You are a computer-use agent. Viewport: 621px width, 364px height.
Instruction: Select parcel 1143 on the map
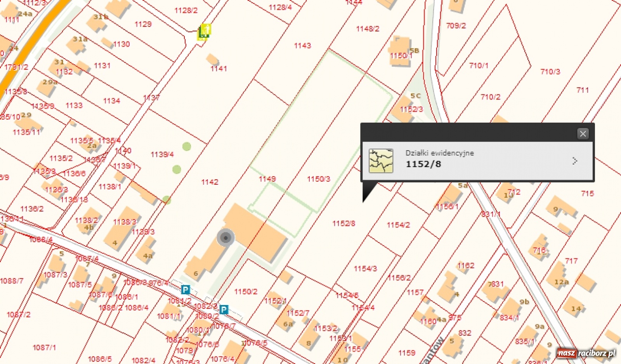[302, 46]
